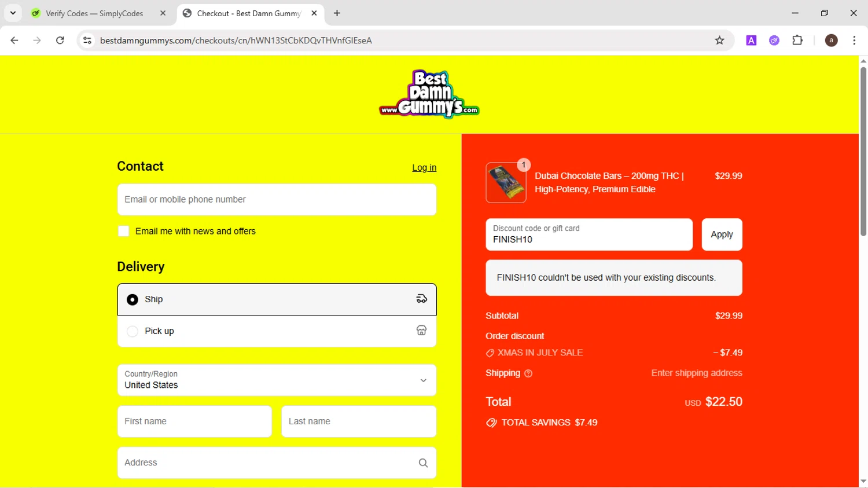Click the XMAS IN JULY SALE label
Image resolution: width=868 pixels, height=488 pixels.
pyautogui.click(x=540, y=353)
